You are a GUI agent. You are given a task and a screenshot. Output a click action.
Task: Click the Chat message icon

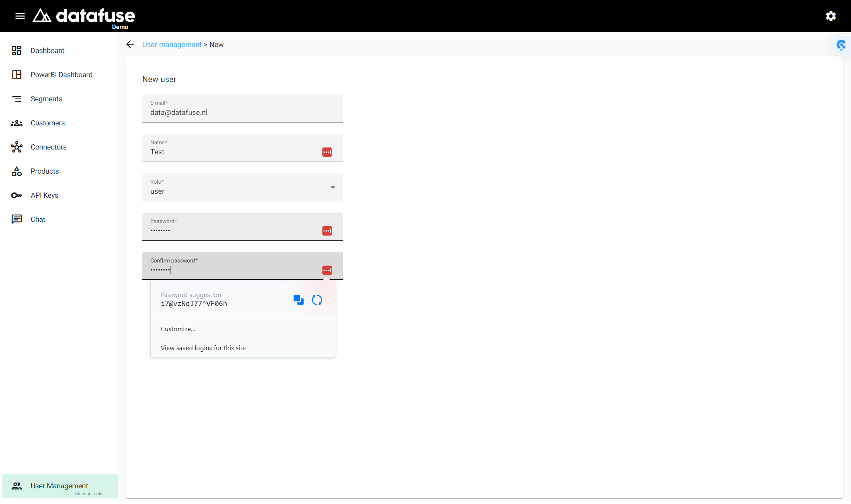16,219
